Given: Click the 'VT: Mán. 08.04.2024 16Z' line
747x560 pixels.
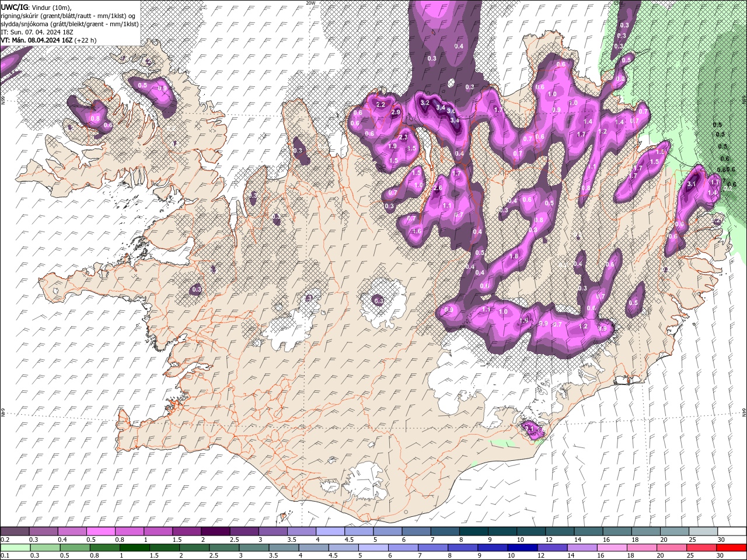Looking at the screenshot, I should pyautogui.click(x=36, y=40).
